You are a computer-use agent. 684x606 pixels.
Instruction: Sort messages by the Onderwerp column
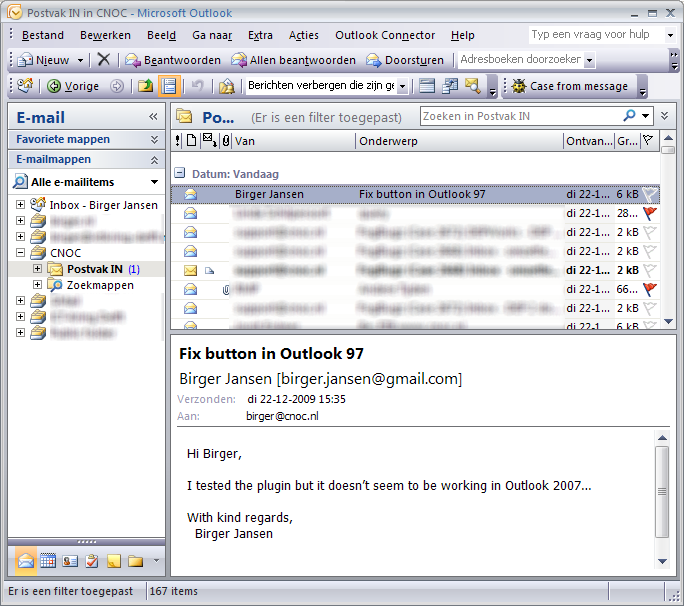pos(460,141)
